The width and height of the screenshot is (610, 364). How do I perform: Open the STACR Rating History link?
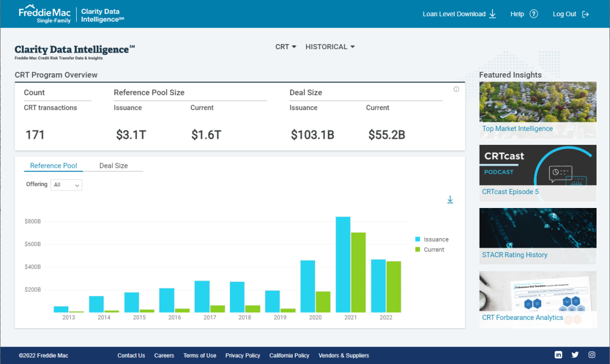tap(514, 255)
